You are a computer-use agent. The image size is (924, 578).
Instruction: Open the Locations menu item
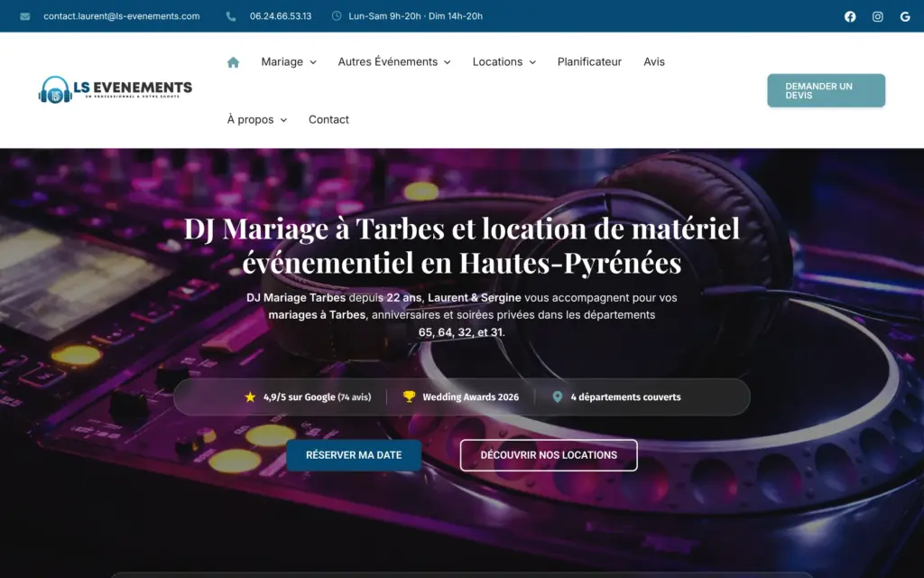coord(497,62)
